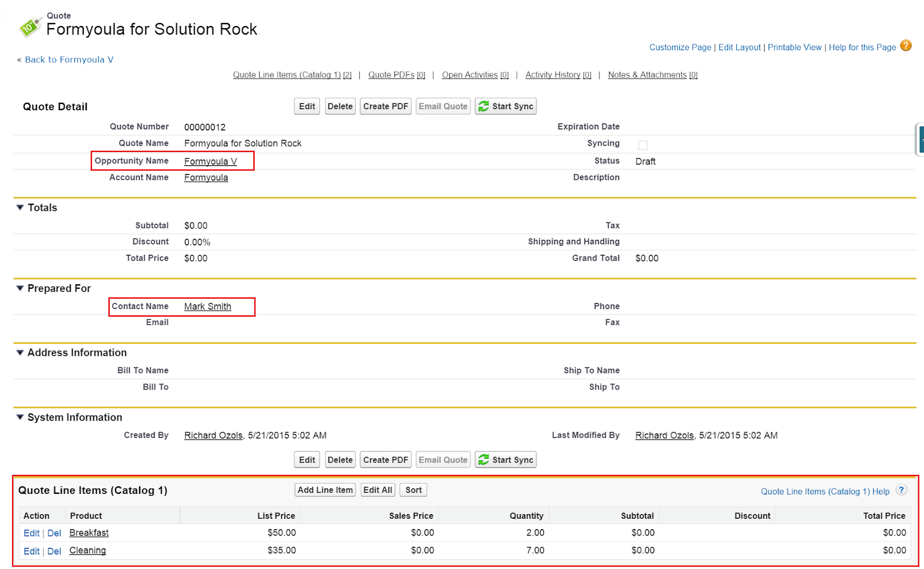Click the Cleaning list price $35.00
The height and width of the screenshot is (569, 924).
tap(282, 551)
